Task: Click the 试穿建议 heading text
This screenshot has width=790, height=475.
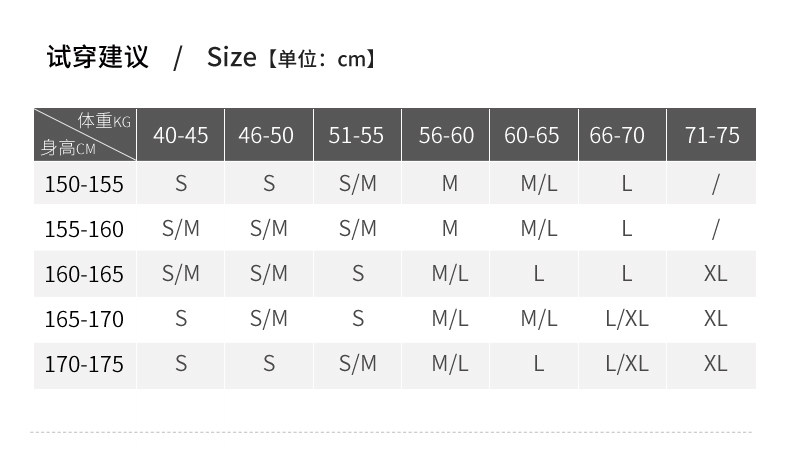Action: click(98, 57)
